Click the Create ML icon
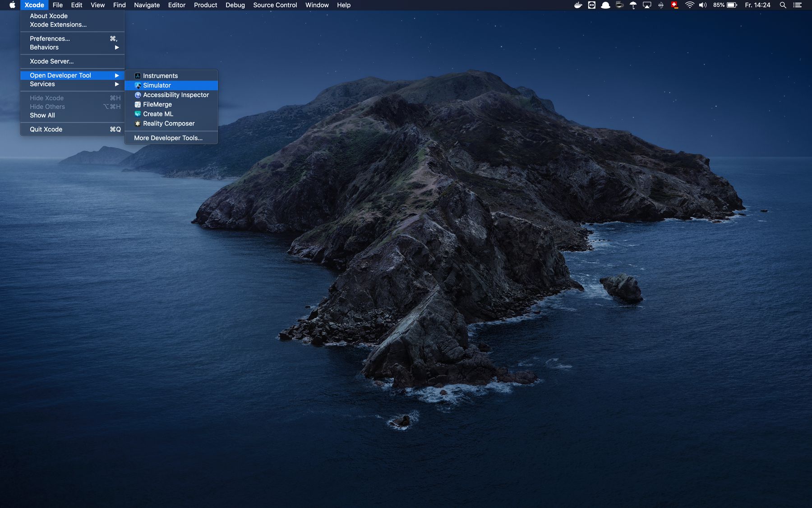The height and width of the screenshot is (508, 812). (138, 114)
